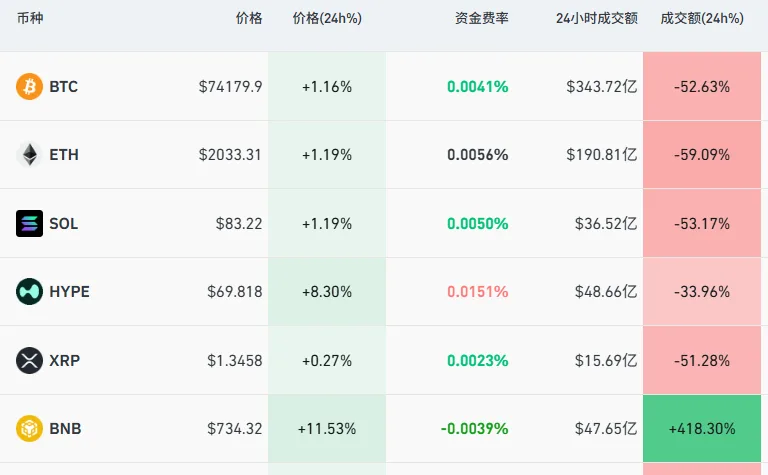The height and width of the screenshot is (475, 768).
Task: Click the -52.63% volume change cell
Action: (702, 86)
